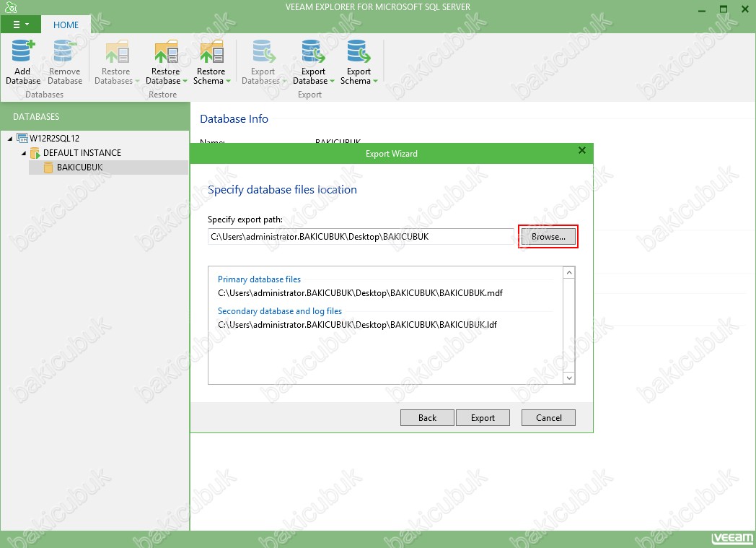Click the Remove Database ribbon icon

(x=65, y=51)
